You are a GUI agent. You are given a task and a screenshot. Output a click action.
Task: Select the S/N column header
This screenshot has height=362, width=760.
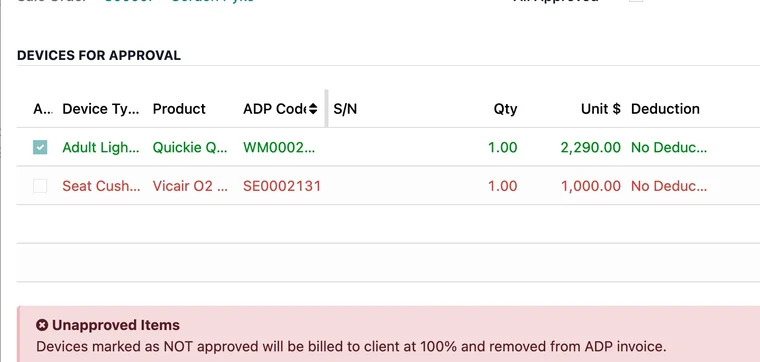click(345, 109)
